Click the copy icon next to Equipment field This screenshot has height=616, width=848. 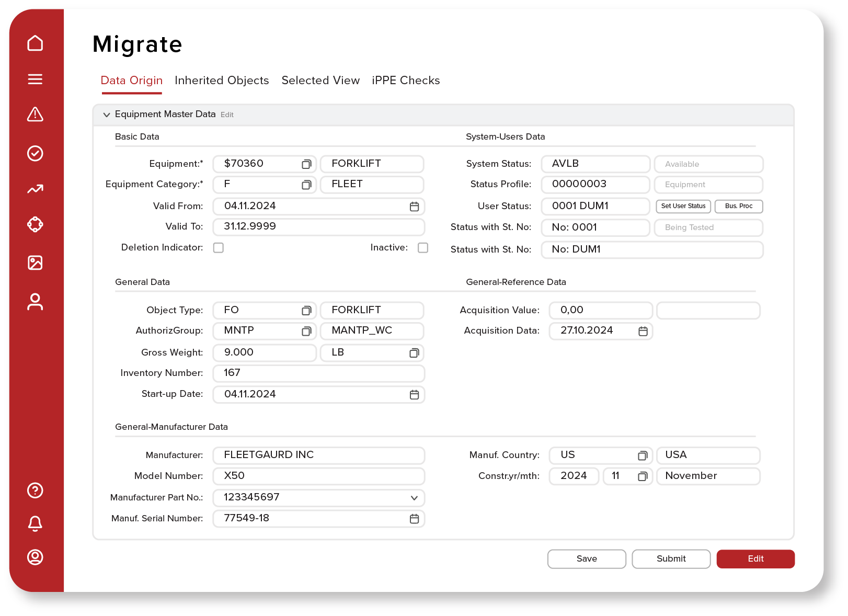pyautogui.click(x=306, y=164)
